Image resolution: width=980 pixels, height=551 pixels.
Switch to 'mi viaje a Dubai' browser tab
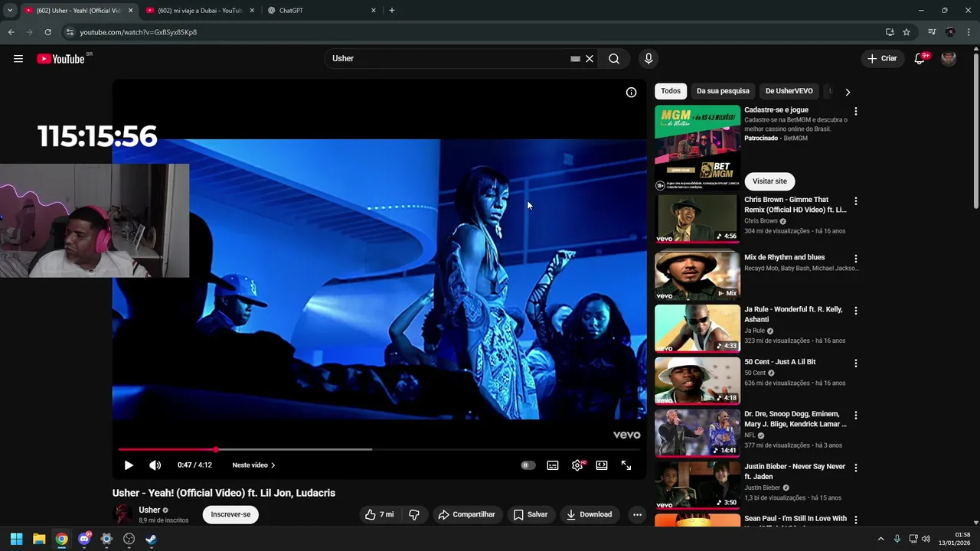pos(199,11)
